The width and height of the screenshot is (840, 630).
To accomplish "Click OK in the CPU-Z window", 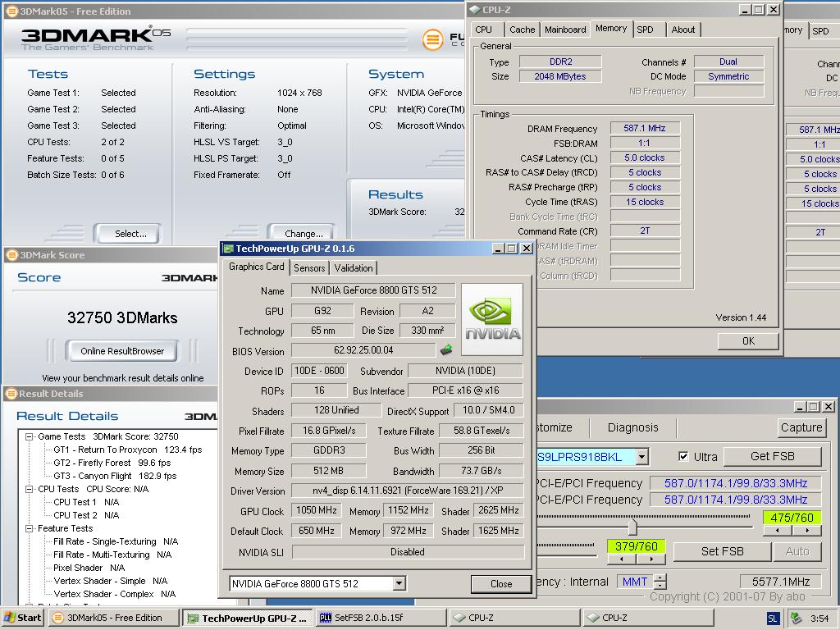I will click(748, 340).
